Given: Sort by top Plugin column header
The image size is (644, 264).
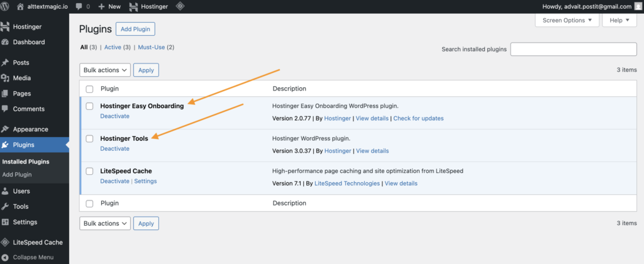Looking at the screenshot, I should tap(109, 89).
